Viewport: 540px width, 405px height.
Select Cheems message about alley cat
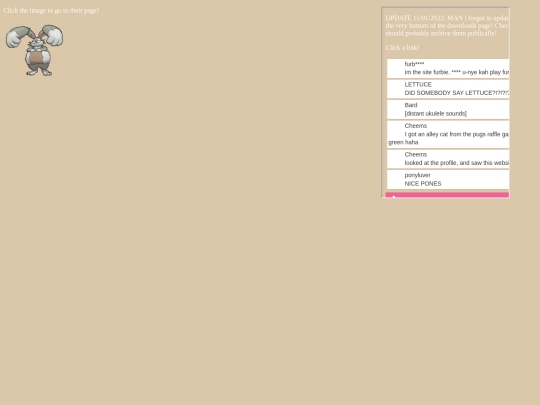[x=448, y=134]
